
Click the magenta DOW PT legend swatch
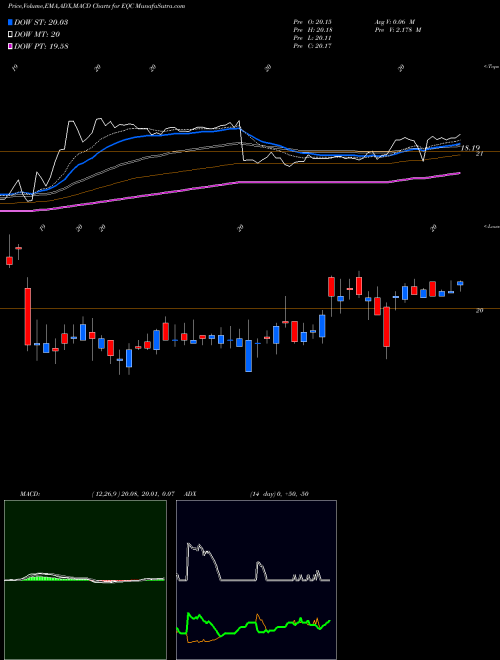pos(10,46)
